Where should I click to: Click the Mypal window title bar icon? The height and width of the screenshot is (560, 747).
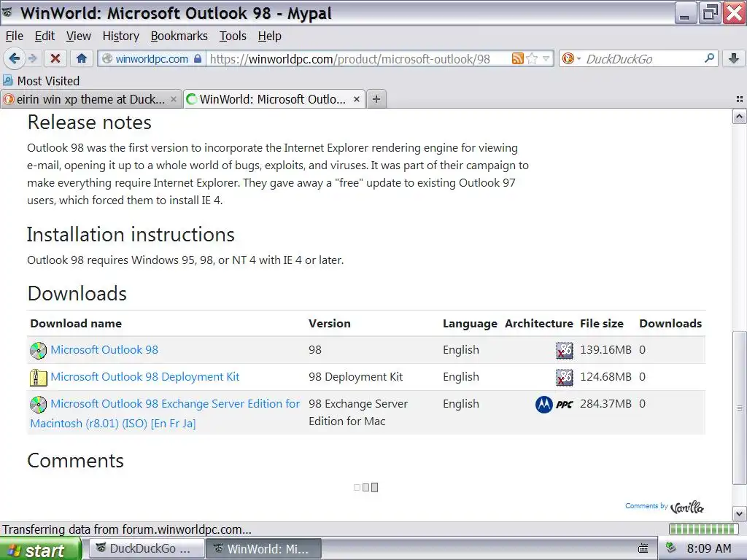[8, 13]
